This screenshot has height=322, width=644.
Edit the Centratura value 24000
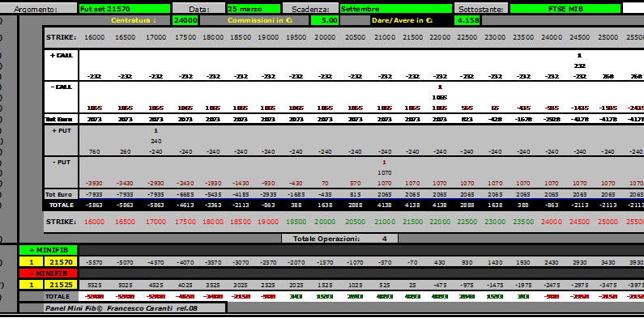(186, 20)
